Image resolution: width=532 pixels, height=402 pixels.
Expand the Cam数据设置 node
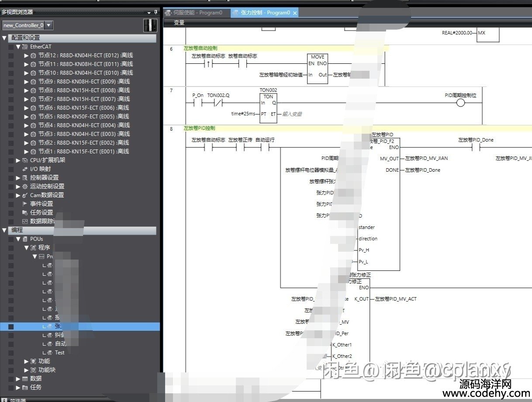coord(18,195)
